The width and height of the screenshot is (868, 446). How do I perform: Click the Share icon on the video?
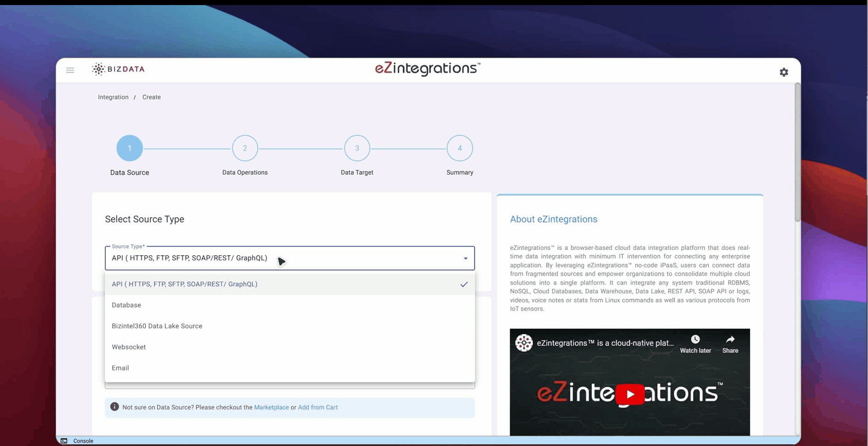click(x=730, y=339)
